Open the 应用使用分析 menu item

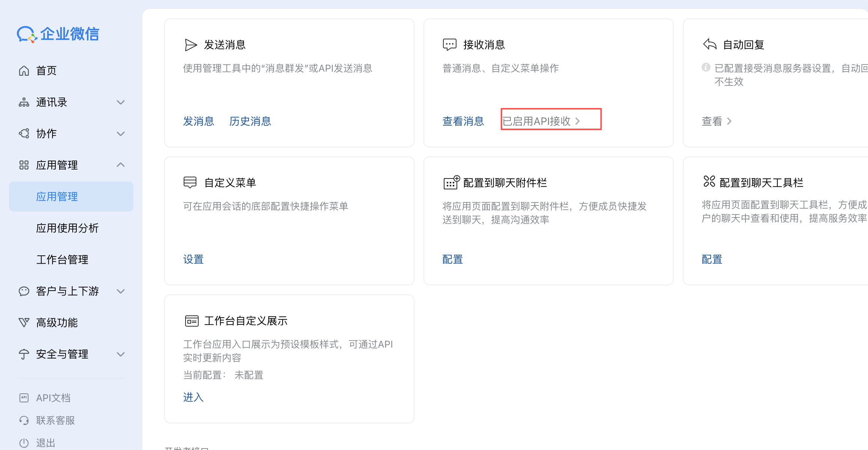tap(67, 228)
